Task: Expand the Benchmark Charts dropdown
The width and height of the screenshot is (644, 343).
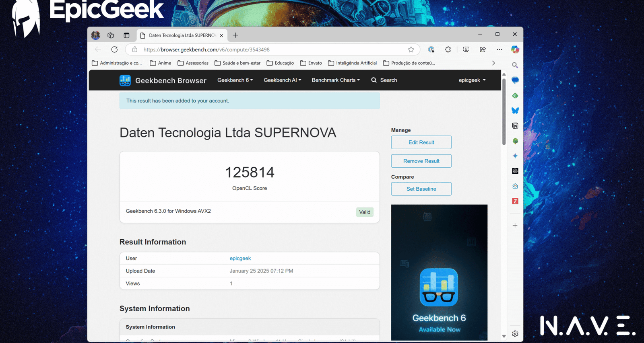Action: tap(336, 80)
